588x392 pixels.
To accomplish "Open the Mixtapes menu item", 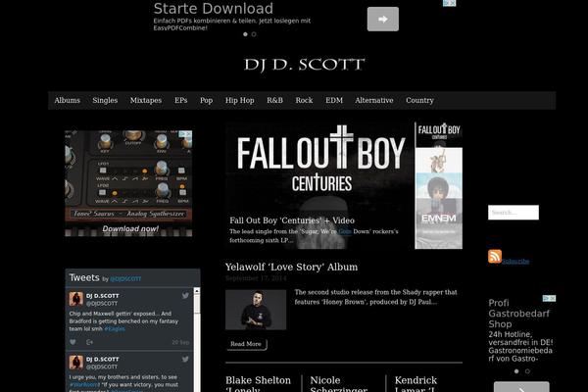I will [146, 100].
